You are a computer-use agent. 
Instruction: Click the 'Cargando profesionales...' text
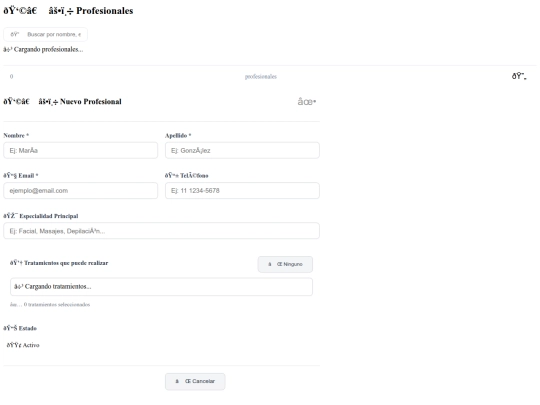(43, 49)
